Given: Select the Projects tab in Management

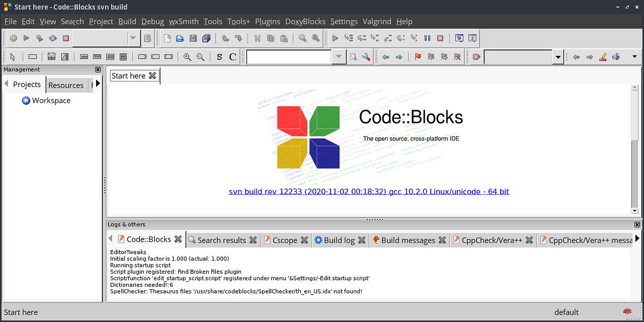Looking at the screenshot, I should pyautogui.click(x=27, y=84).
